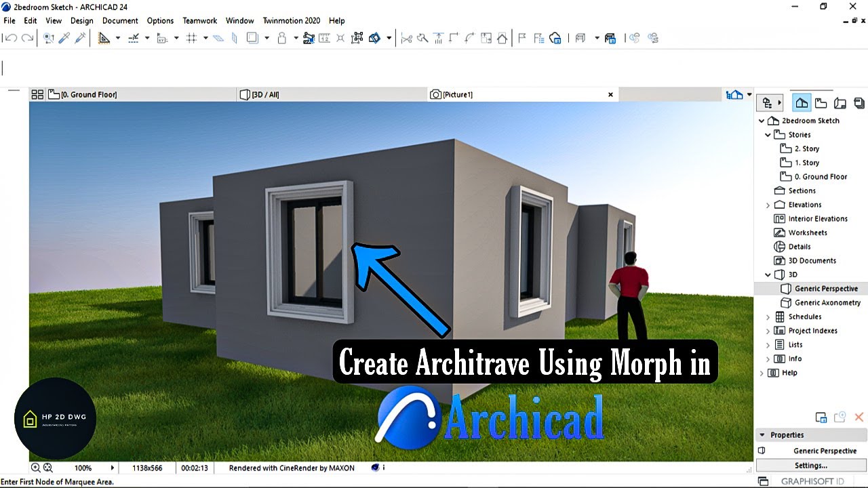Select the Layout Book navigator icon
868x488 pixels.
(840, 103)
